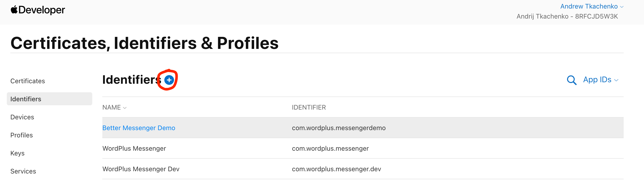Image resolution: width=644 pixels, height=180 pixels.
Task: Select the WordPlus Messenger identifier row
Action: (134, 148)
